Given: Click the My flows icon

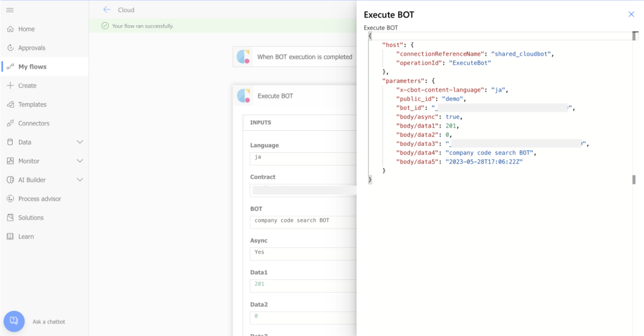Looking at the screenshot, I should point(10,67).
